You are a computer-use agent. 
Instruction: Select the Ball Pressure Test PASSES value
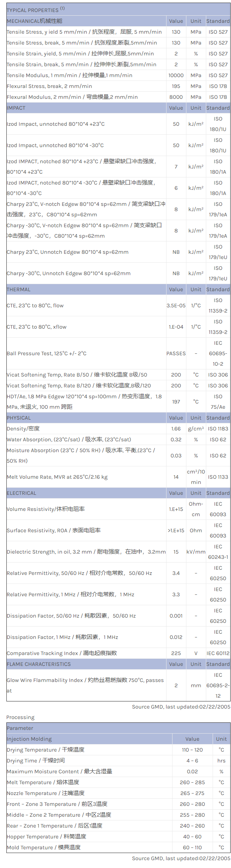click(176, 353)
